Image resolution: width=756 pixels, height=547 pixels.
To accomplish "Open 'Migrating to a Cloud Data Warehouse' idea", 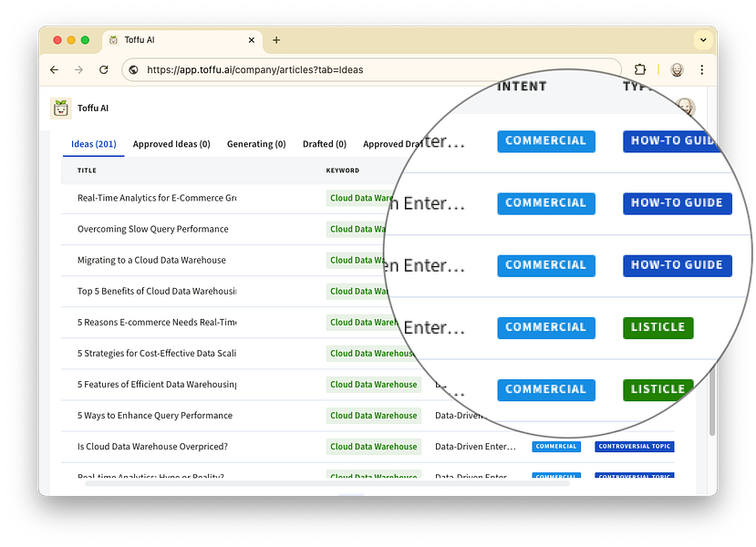I will [151, 260].
